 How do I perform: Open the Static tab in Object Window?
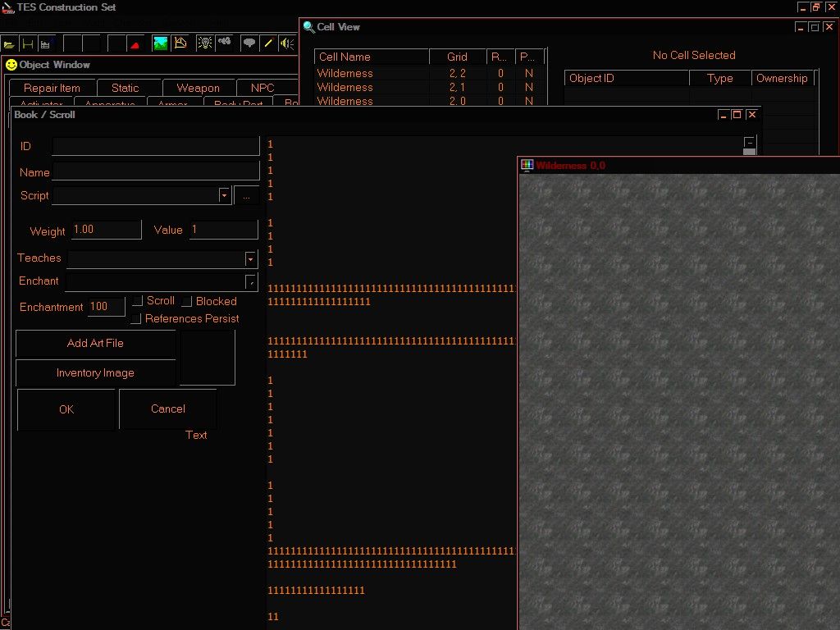[125, 88]
